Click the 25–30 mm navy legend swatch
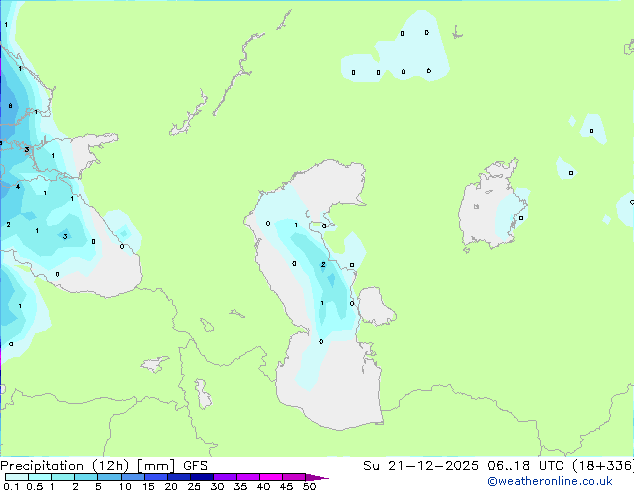The width and height of the screenshot is (634, 490). 201,477
